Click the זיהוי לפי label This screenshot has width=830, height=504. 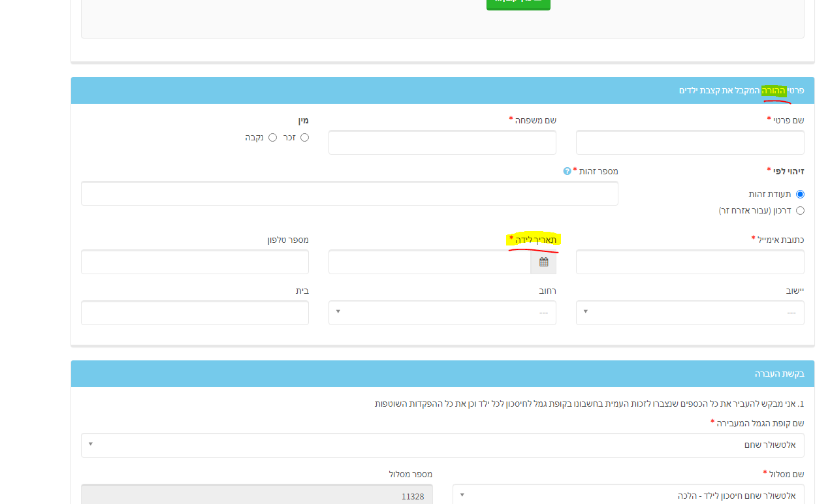click(x=786, y=171)
